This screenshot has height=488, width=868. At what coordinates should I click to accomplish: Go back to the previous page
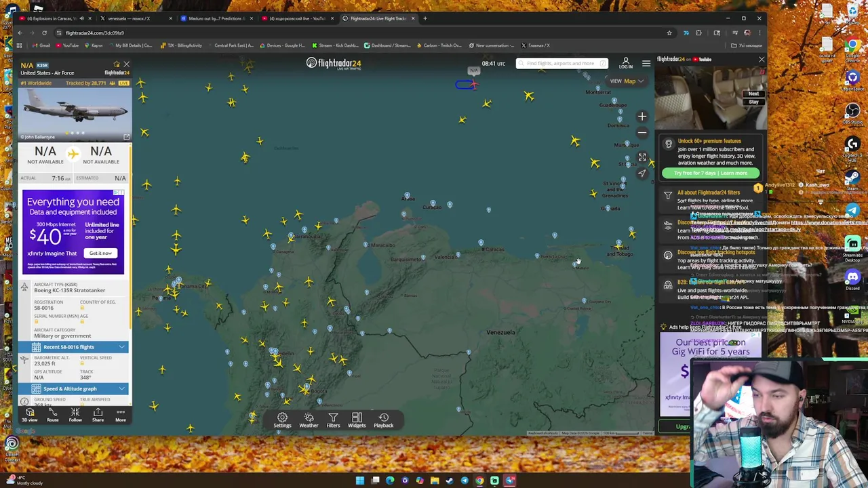tap(20, 33)
